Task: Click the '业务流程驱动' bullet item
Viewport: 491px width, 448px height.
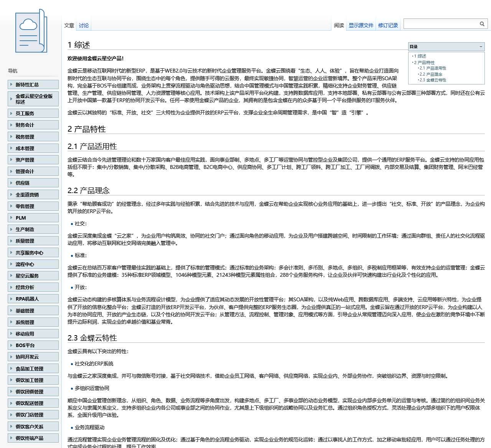Action: [89, 427]
